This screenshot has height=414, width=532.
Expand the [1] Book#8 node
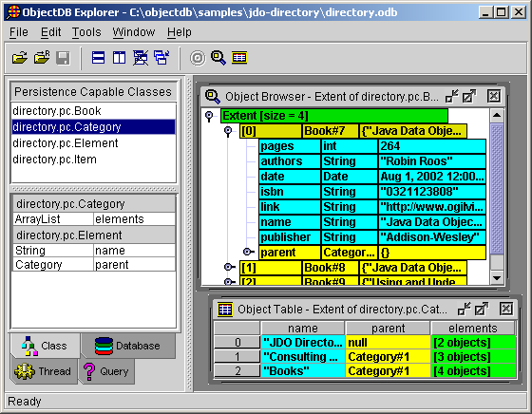pos(230,267)
